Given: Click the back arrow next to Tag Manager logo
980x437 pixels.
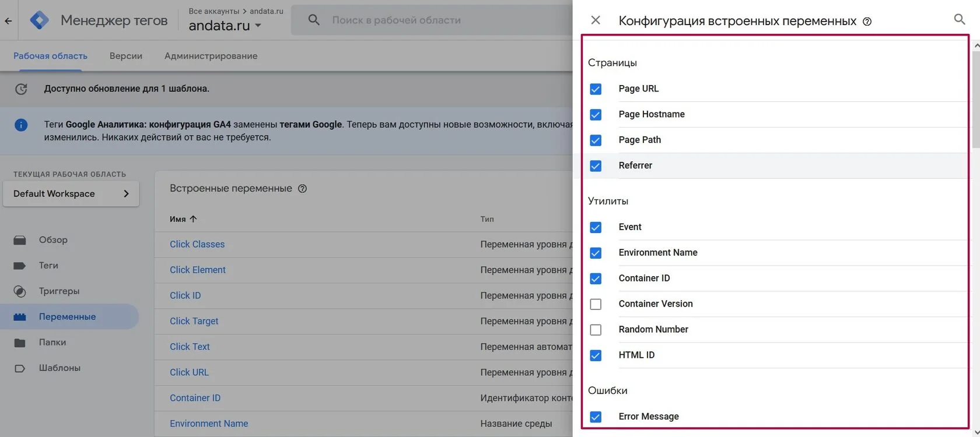Looking at the screenshot, I should pos(8,21).
